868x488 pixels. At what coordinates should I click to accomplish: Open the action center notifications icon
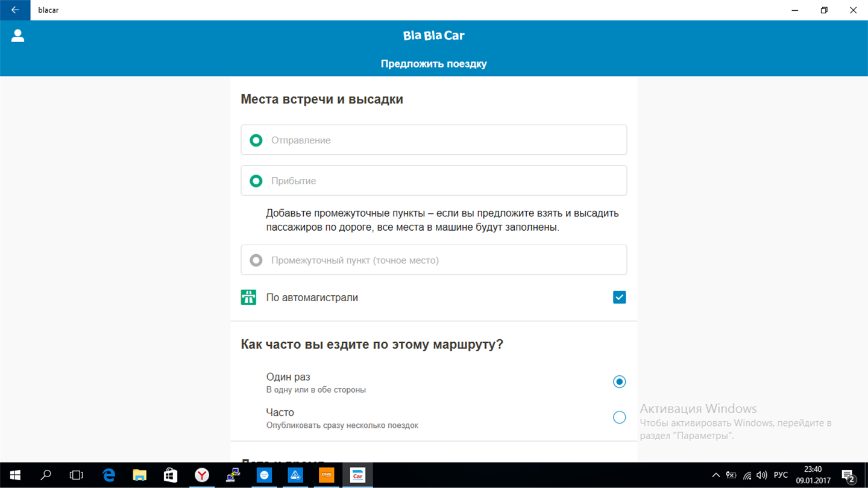pyautogui.click(x=848, y=475)
